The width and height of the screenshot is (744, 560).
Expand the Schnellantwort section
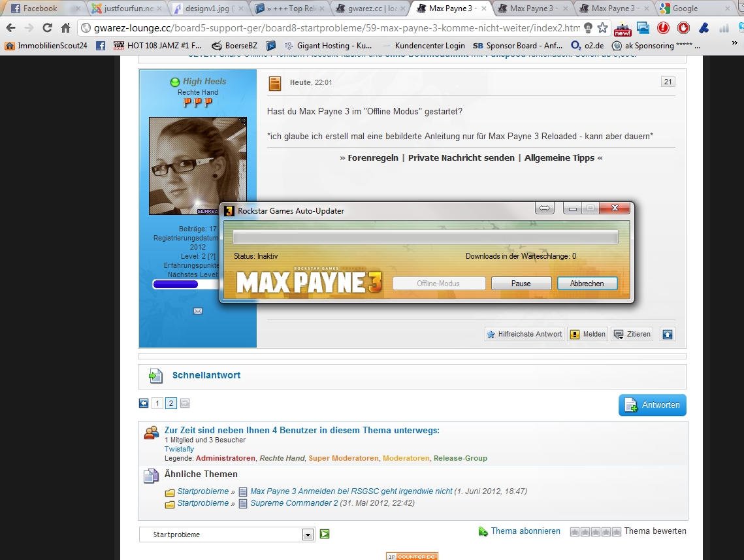(x=206, y=375)
